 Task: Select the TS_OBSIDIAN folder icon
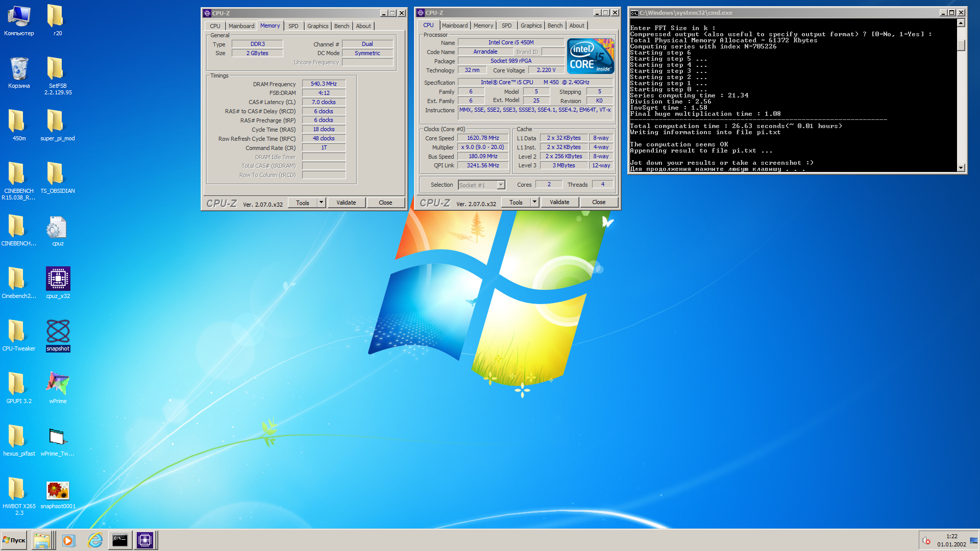(58, 178)
